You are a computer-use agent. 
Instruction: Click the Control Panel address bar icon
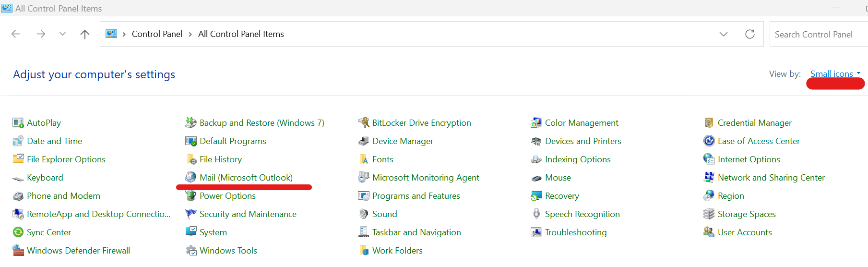111,34
